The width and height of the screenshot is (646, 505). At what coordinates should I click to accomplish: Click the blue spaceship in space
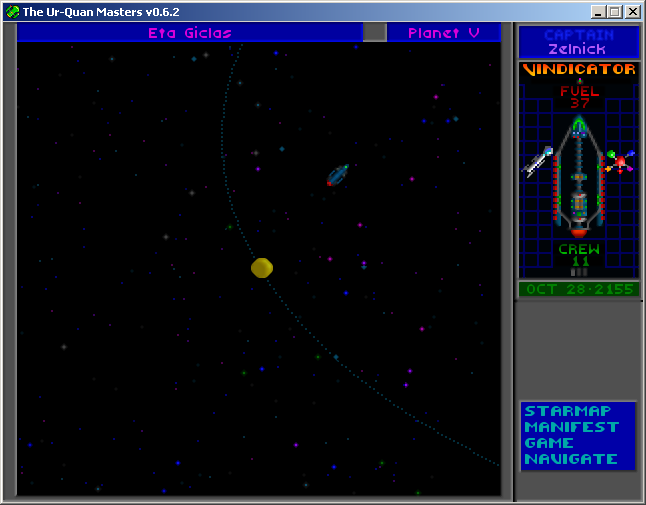click(x=338, y=175)
